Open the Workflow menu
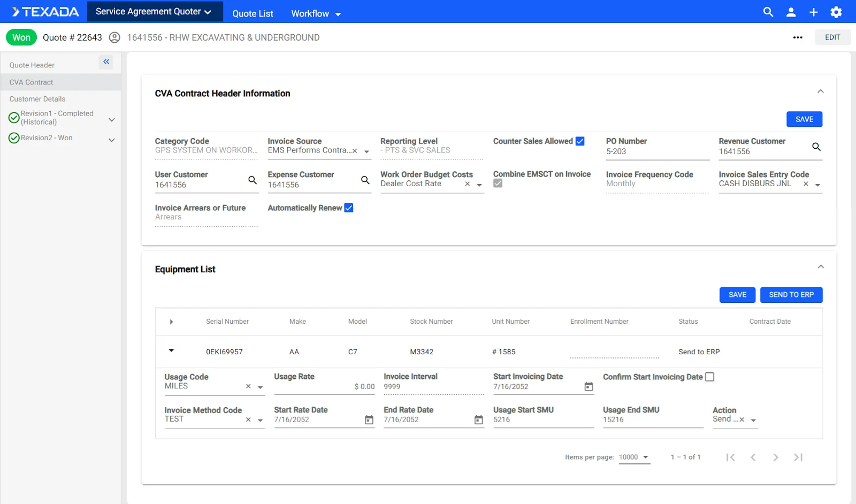The image size is (856, 504). (x=316, y=14)
